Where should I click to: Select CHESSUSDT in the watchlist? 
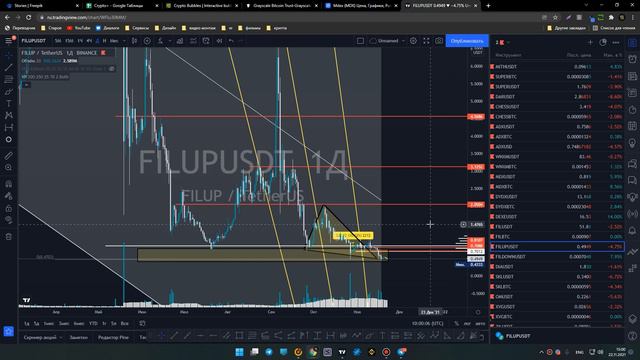click(x=557, y=107)
